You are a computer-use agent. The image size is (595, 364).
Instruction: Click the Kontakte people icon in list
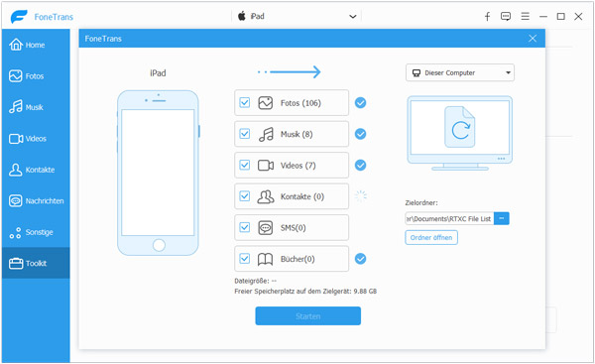click(266, 196)
